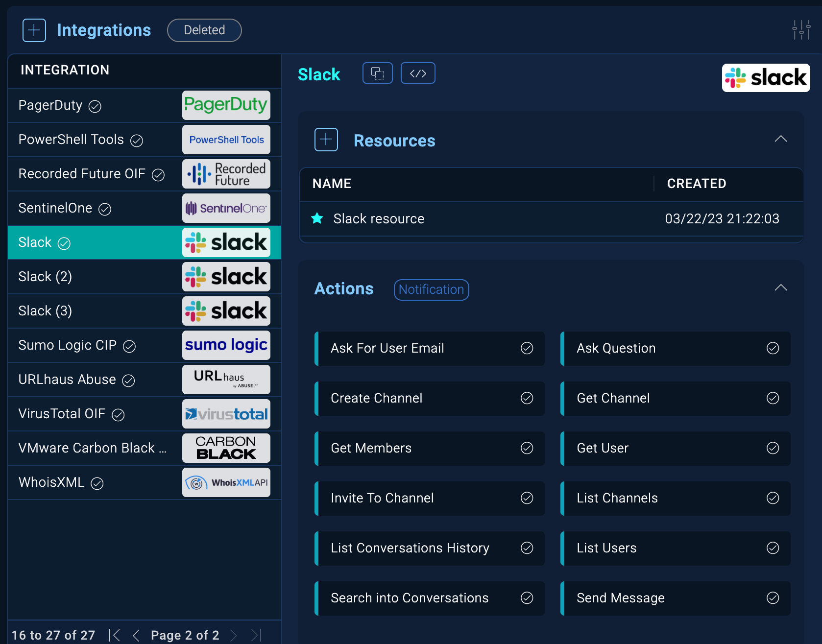
Task: Select the Notification actions tab
Action: 431,289
